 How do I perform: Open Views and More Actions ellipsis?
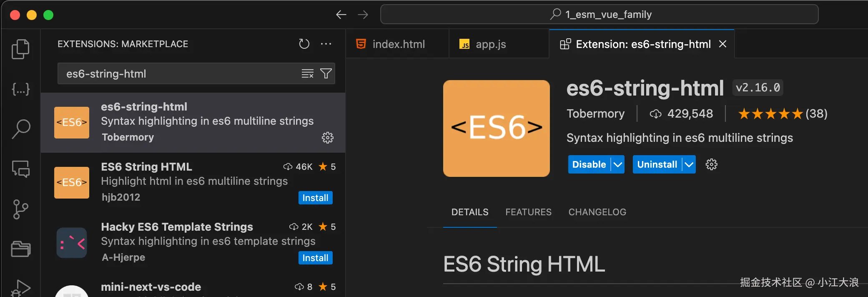326,44
